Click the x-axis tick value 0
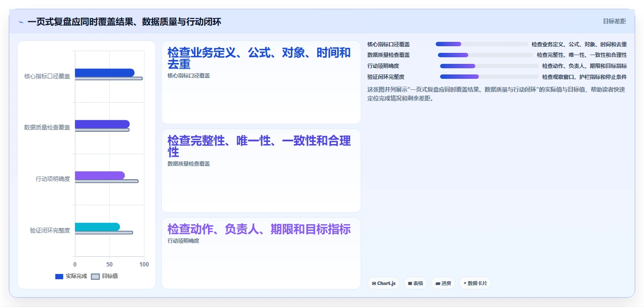The image size is (644, 307). (75, 264)
